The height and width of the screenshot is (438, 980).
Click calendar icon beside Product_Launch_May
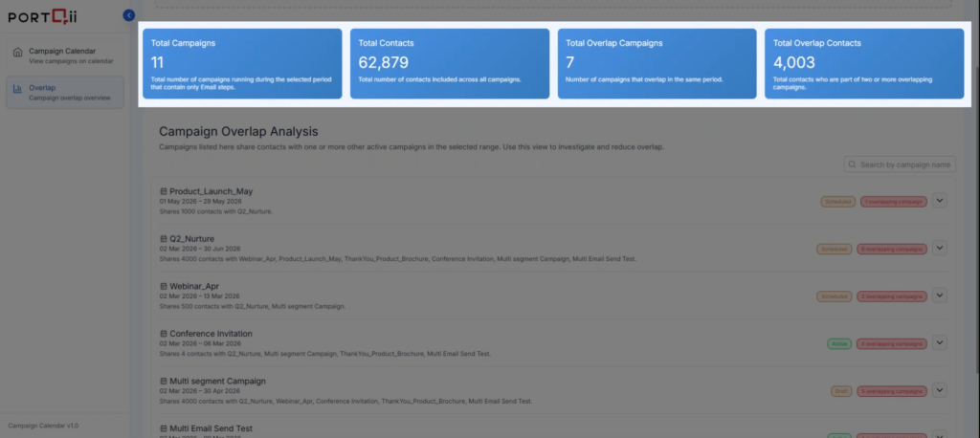(164, 191)
